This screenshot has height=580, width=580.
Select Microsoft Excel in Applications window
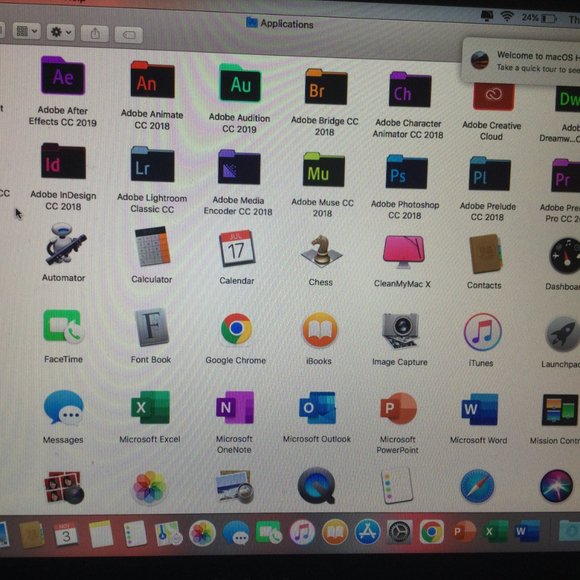pyautogui.click(x=150, y=408)
